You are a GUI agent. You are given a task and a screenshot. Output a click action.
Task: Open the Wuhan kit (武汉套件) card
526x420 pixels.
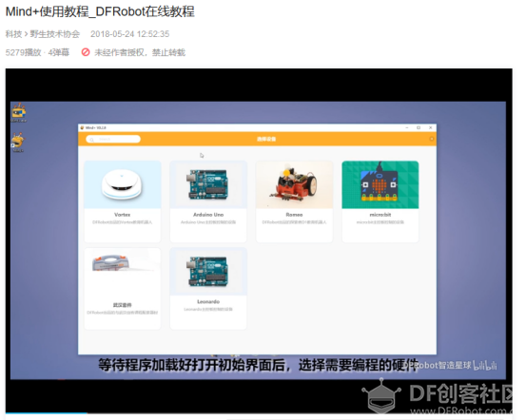[123, 289]
